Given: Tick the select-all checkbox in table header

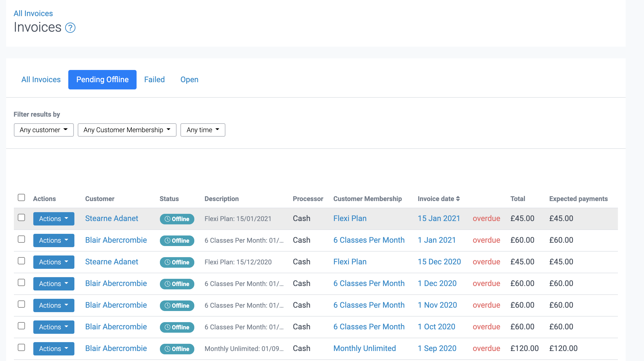Looking at the screenshot, I should click(21, 197).
